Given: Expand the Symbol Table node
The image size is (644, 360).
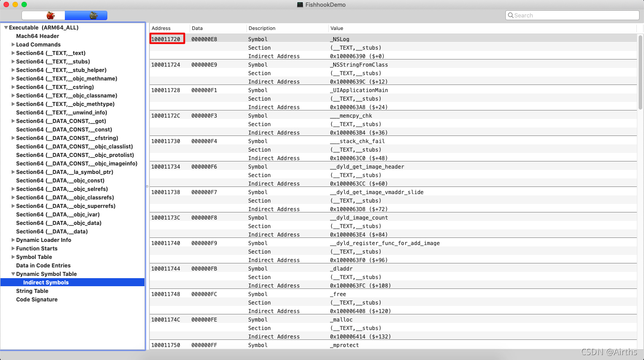Looking at the screenshot, I should coord(13,257).
